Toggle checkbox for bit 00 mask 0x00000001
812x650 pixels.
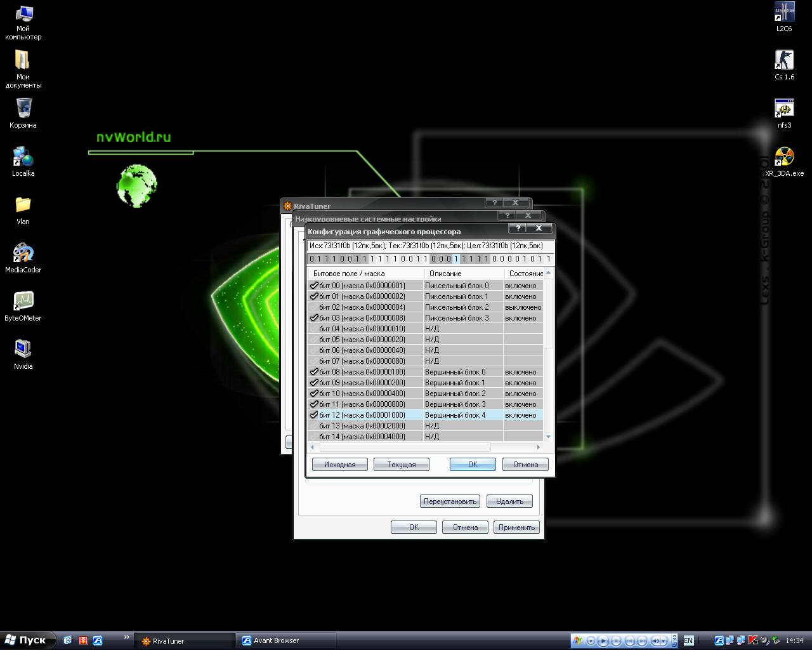click(x=313, y=286)
